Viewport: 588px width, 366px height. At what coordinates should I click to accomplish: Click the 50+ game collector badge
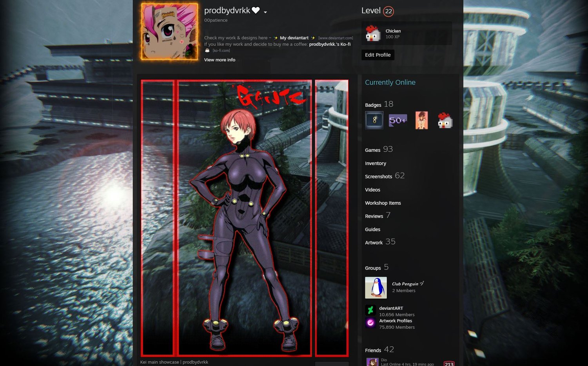pos(397,120)
